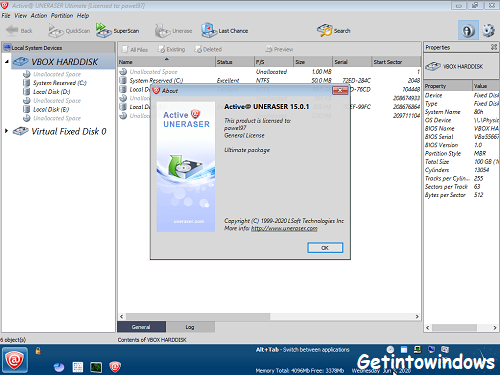
Task: Click scroll right arrow in file list
Action: [x=417, y=316]
